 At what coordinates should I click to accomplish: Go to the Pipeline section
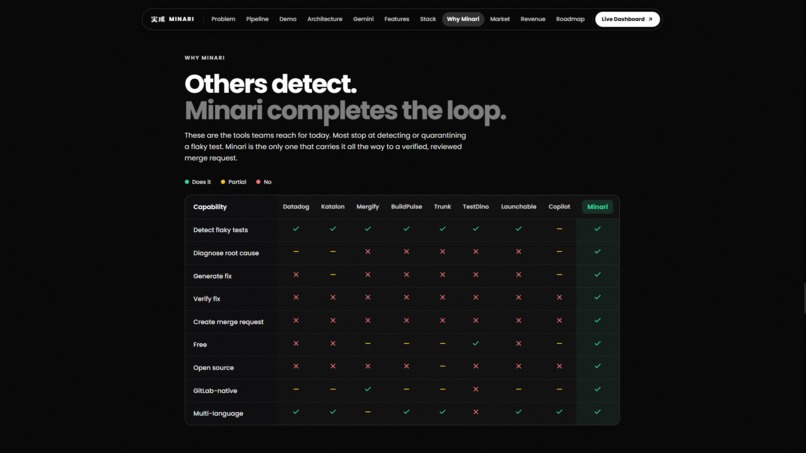pos(257,19)
